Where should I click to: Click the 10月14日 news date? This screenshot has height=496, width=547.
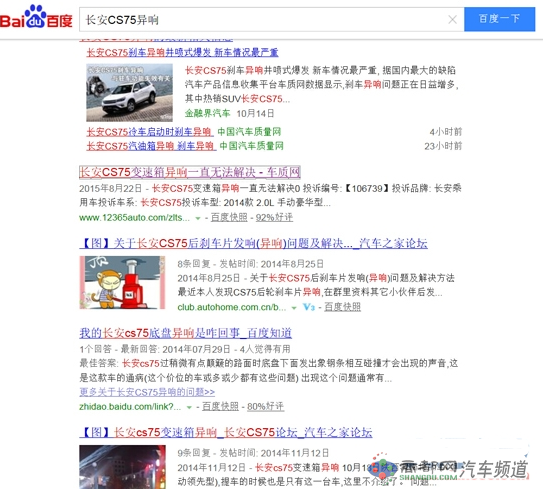click(x=255, y=113)
